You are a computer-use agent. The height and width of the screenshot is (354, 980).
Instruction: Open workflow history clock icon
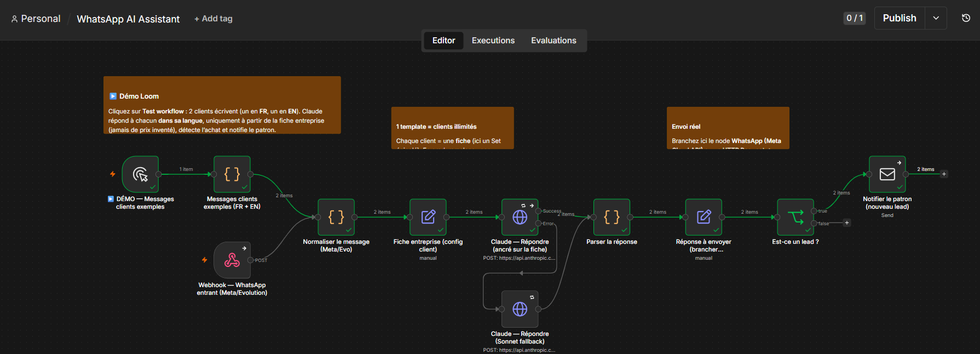coord(966,18)
